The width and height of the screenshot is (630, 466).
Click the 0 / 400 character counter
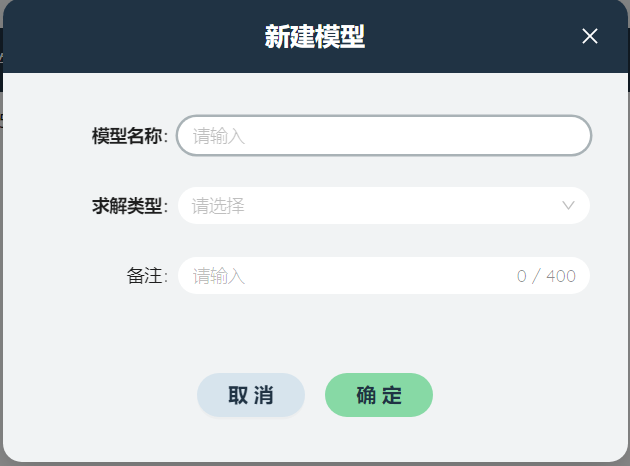pos(546,276)
